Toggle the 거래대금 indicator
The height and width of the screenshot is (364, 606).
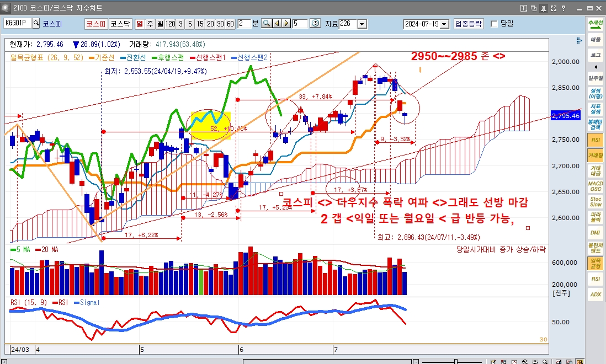595,170
